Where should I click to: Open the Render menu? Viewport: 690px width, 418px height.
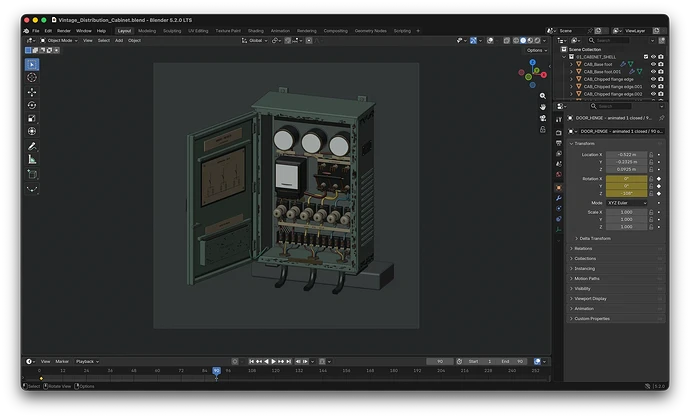click(64, 31)
